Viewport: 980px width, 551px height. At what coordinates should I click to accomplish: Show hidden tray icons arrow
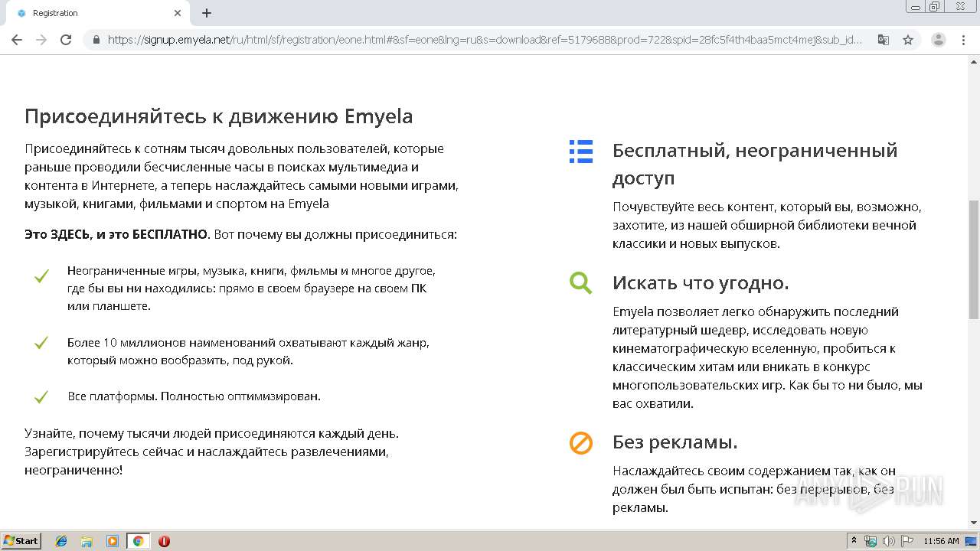click(854, 541)
